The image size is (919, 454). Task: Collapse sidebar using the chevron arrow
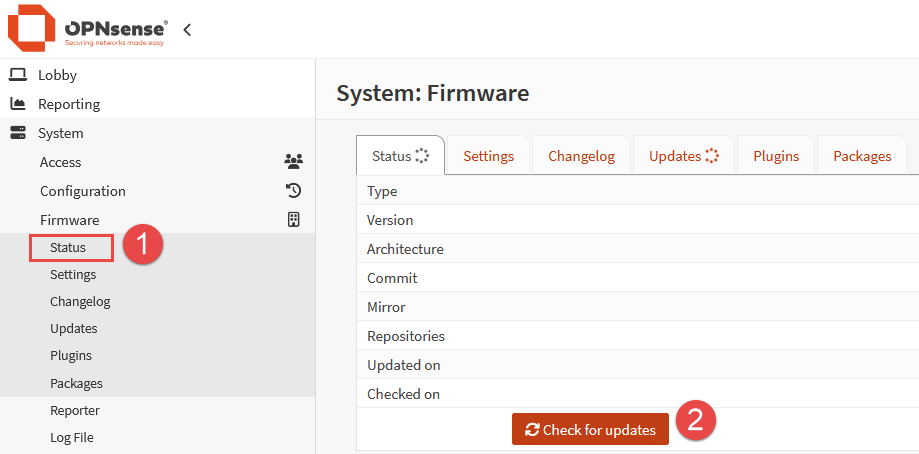(x=187, y=30)
